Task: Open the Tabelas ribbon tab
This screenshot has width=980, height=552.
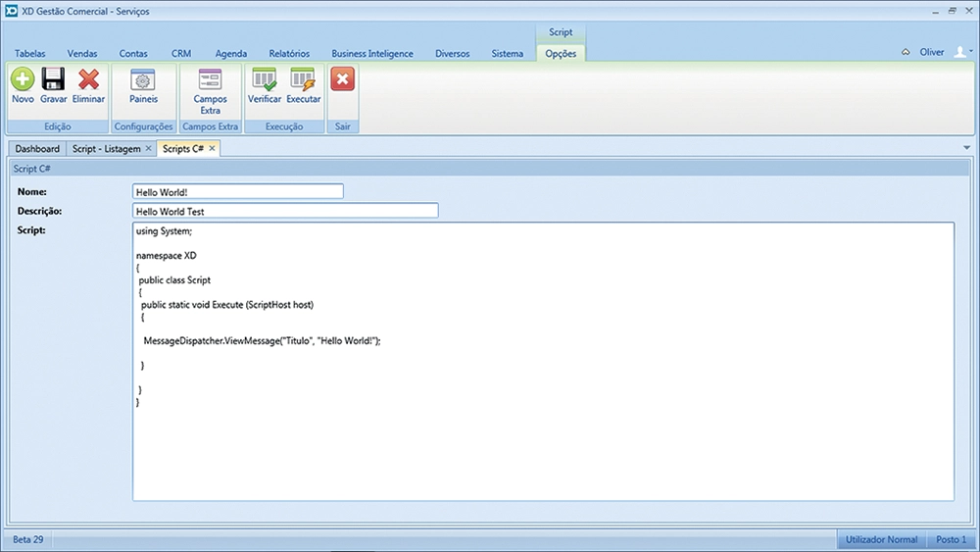Action: pos(29,54)
